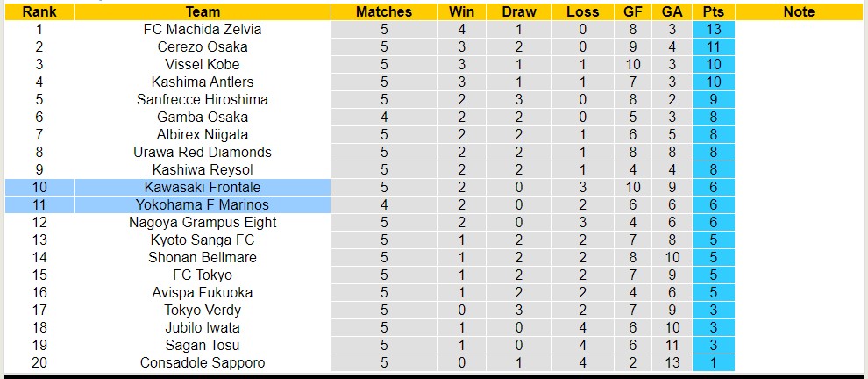Viewport: 868px width, 379px height.
Task: Click the Win column header
Action: click(x=461, y=11)
